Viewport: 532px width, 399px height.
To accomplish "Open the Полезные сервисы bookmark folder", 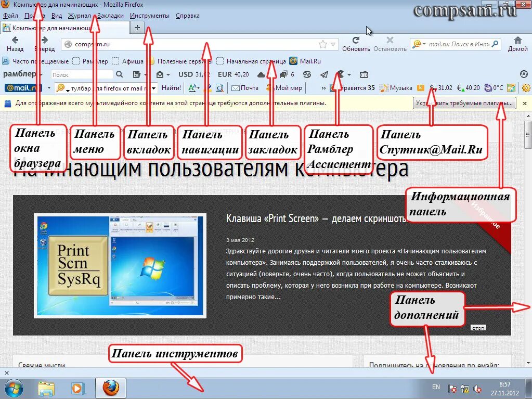I will (x=180, y=61).
